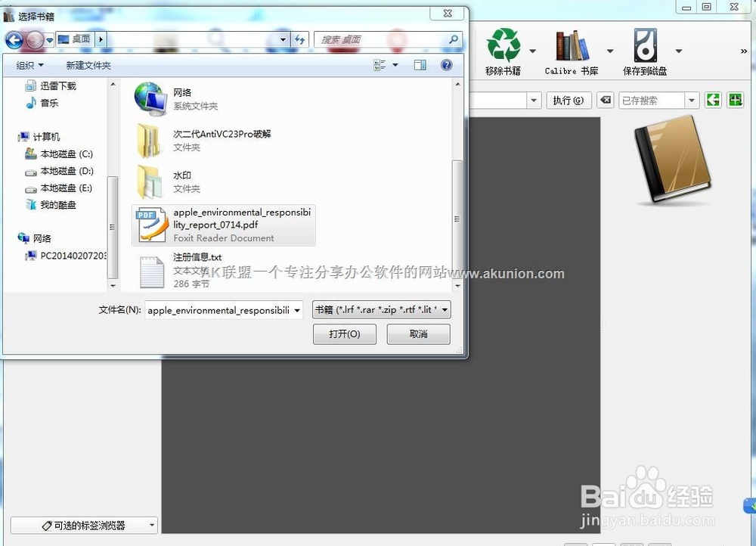Screen dimensions: 756x546
Task: Toggle the preview pane icon in dialog
Action: 420,65
